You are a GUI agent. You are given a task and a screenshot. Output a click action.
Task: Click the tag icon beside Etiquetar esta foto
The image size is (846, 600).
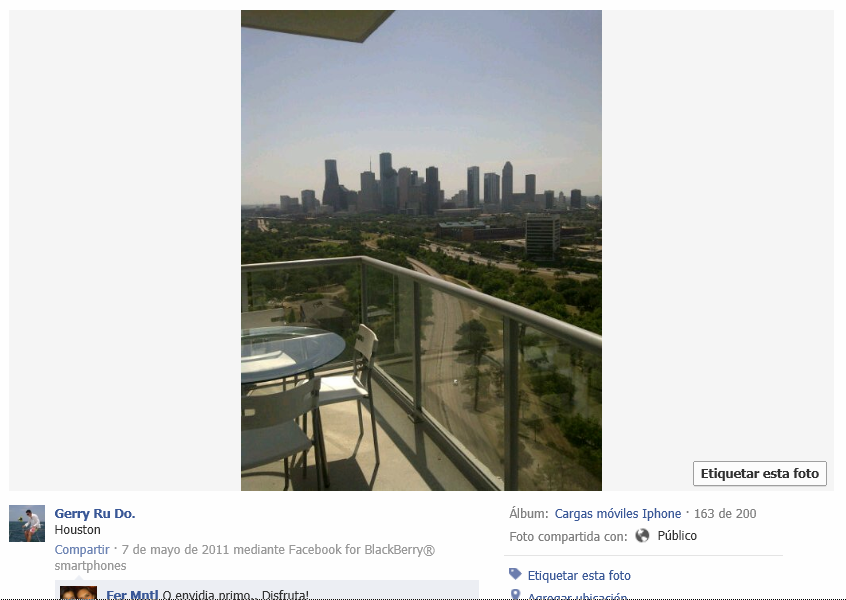(x=515, y=574)
